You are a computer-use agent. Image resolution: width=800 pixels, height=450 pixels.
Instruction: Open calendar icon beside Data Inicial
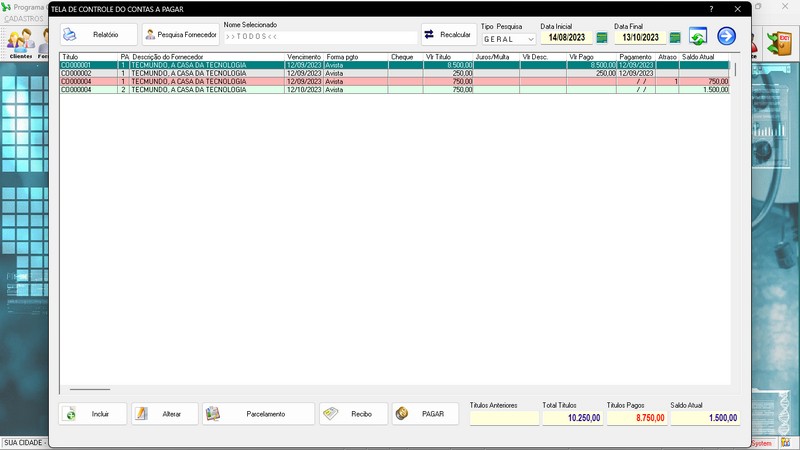coord(602,38)
